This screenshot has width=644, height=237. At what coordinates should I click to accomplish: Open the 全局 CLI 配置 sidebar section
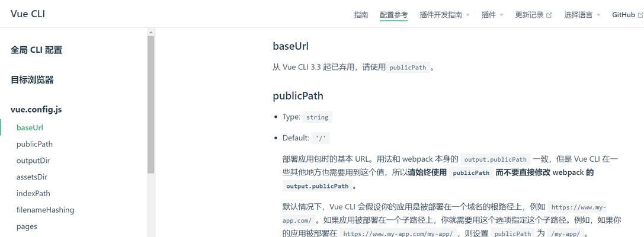(x=37, y=50)
